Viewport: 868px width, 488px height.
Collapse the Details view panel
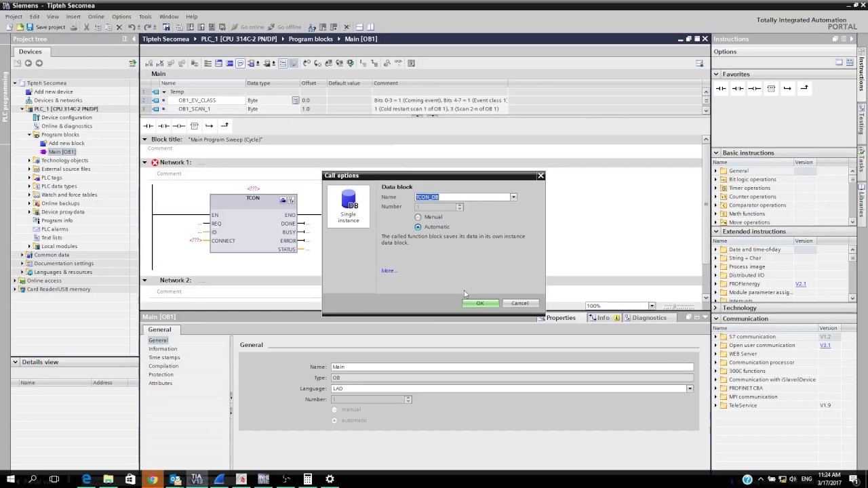point(16,362)
